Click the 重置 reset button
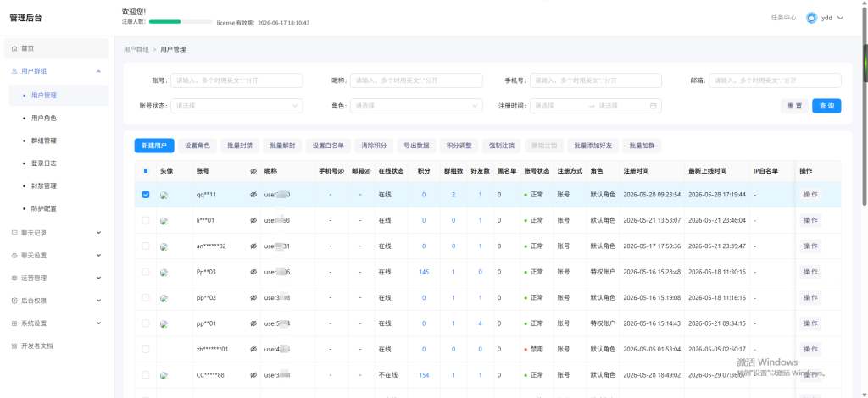The width and height of the screenshot is (868, 398). click(795, 106)
